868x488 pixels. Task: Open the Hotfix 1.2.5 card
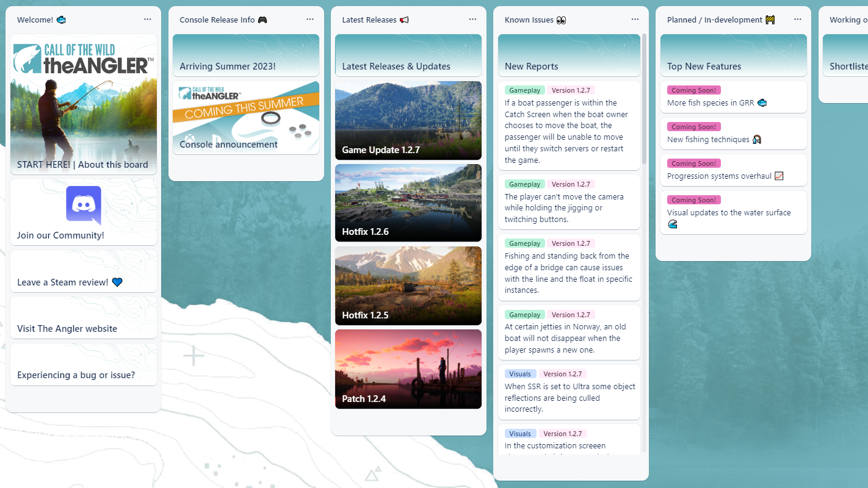(408, 285)
